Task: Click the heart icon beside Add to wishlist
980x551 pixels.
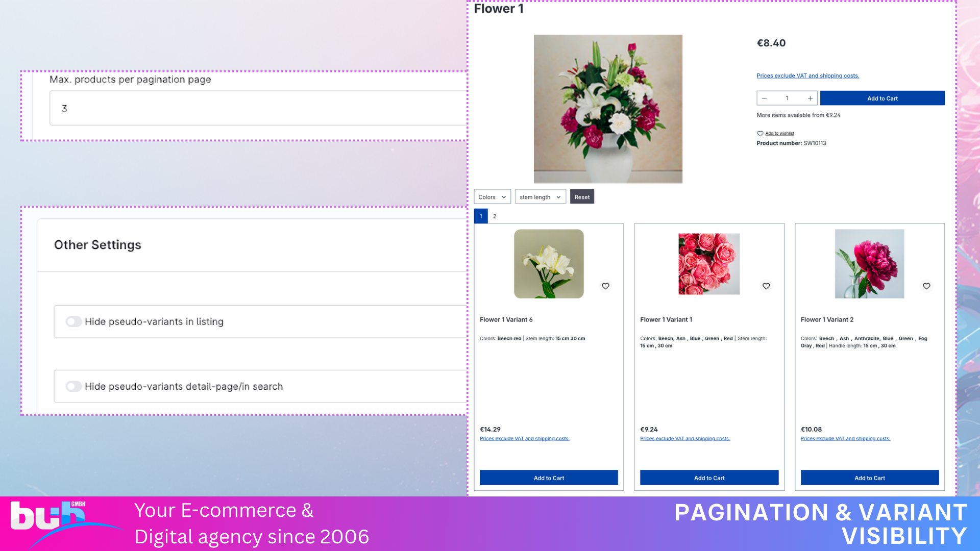Action: [x=760, y=134]
